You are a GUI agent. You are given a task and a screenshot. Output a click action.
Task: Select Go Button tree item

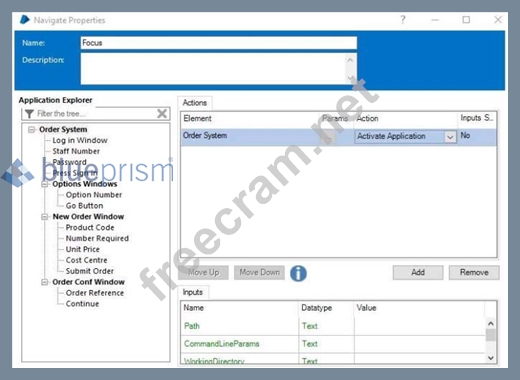[x=84, y=206]
